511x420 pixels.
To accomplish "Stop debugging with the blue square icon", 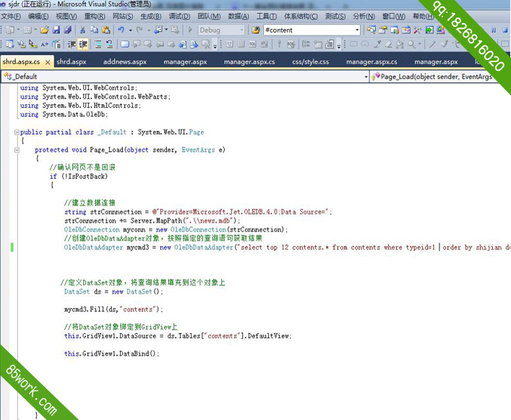I will click(504, 30).
